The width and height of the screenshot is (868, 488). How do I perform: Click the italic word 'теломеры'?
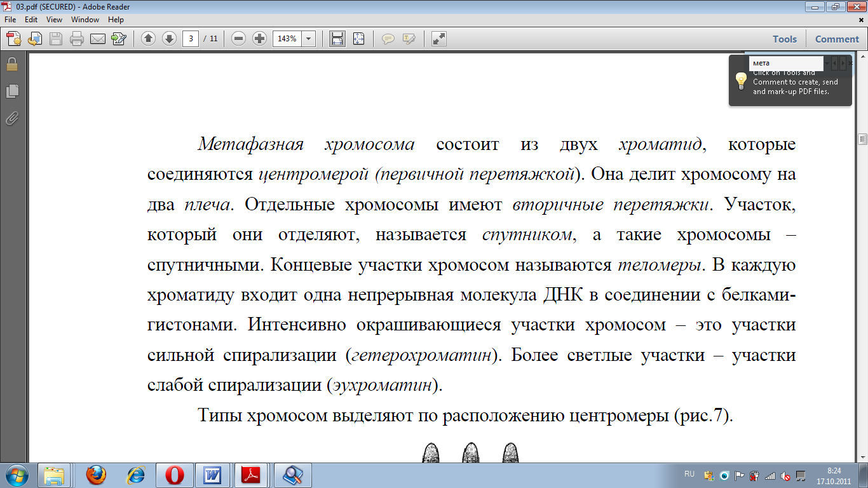(660, 266)
